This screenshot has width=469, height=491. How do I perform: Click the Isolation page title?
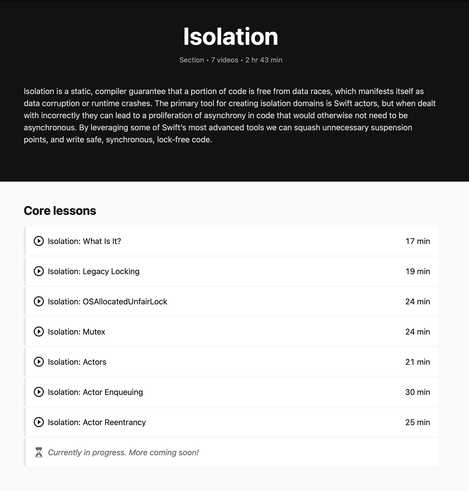(231, 36)
